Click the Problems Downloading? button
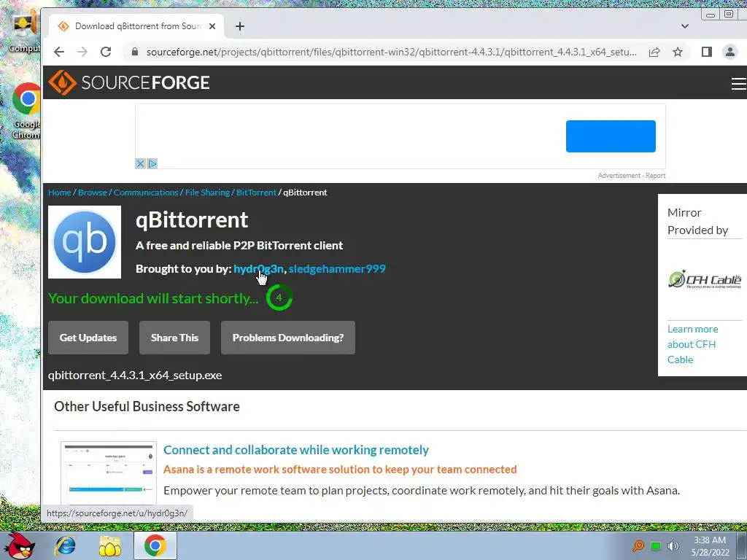Screen dimensions: 747x560 click(x=287, y=338)
